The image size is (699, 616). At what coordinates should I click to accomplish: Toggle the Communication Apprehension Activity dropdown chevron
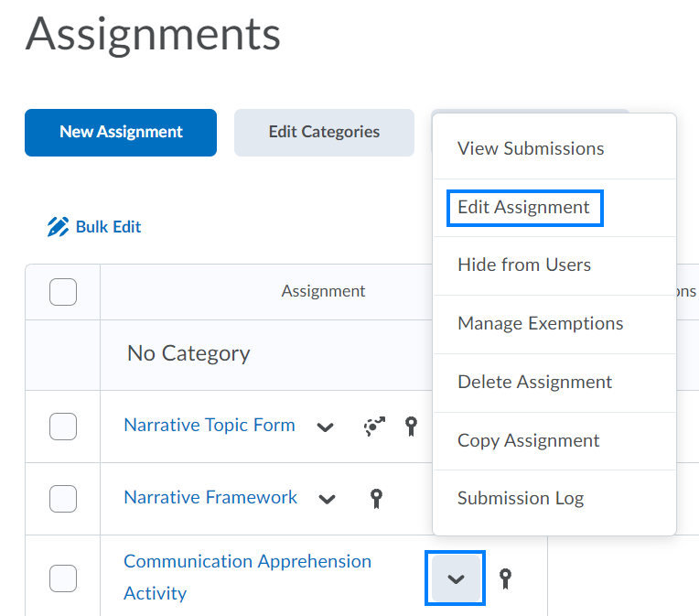pyautogui.click(x=455, y=578)
